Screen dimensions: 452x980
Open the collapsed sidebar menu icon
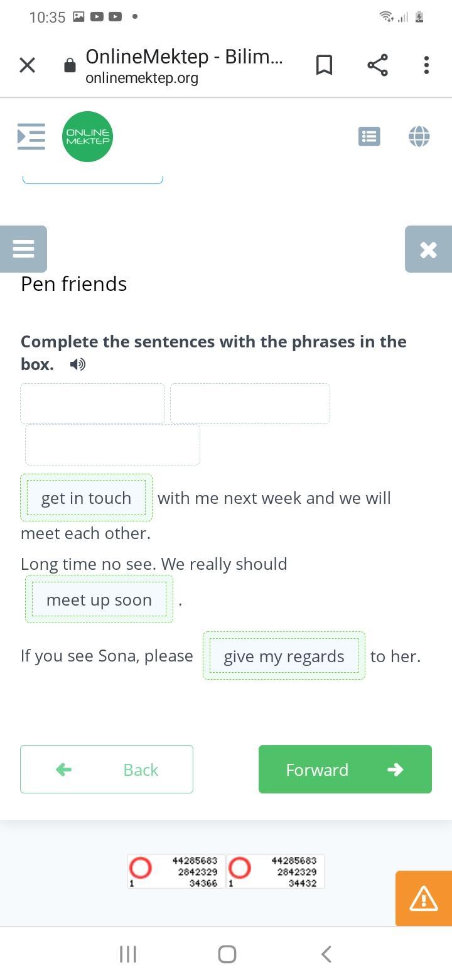[31, 136]
